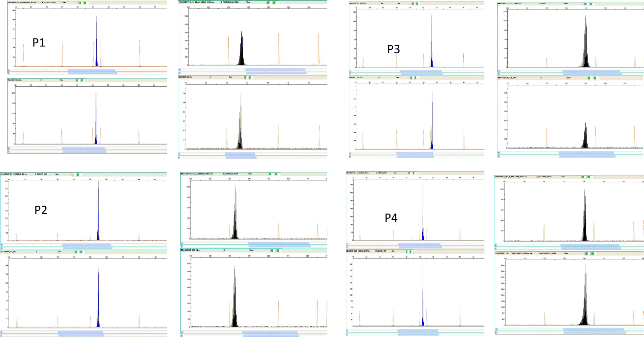This screenshot has width=644, height=337.
Task: Click file name FRAGMENT_SL5_1_TAKSHAK_MS10.fsa
Action: click(511, 177)
